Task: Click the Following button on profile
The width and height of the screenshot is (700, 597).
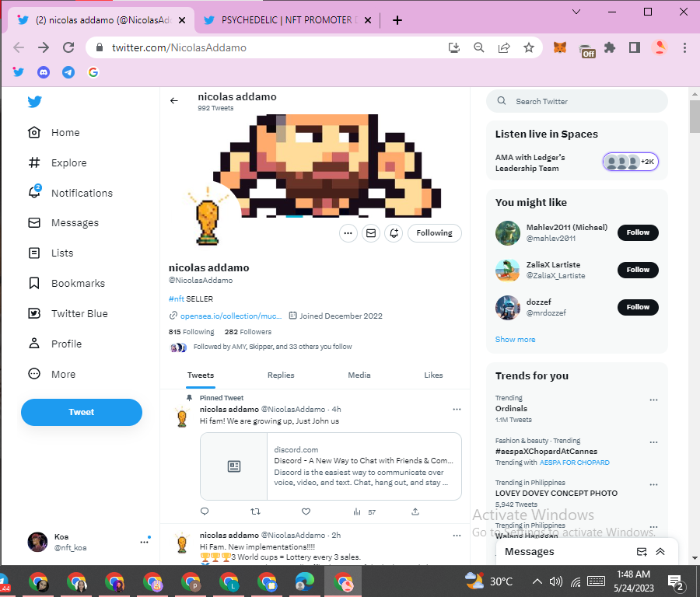Action: click(434, 233)
